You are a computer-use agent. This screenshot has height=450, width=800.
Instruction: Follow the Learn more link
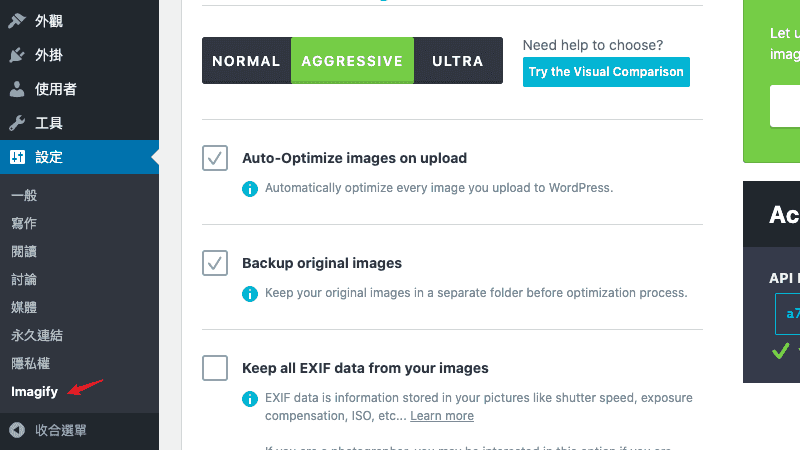[442, 416]
